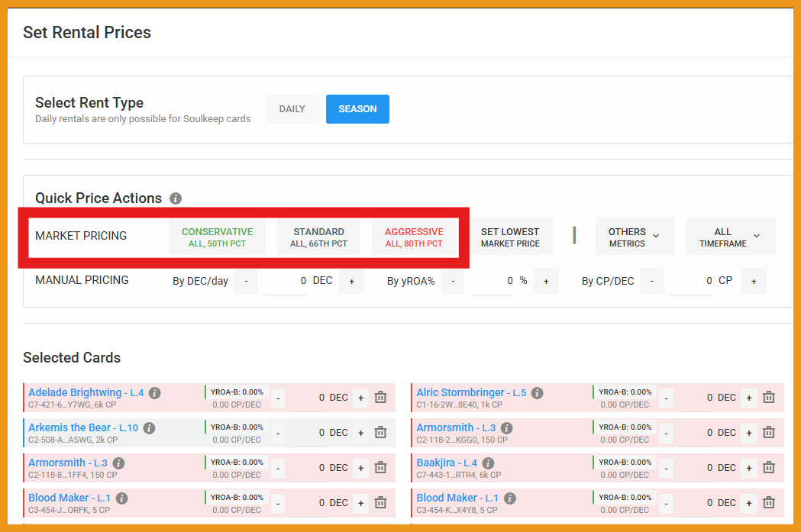Remove Alric Stormbringer using trash icon

pyautogui.click(x=769, y=398)
